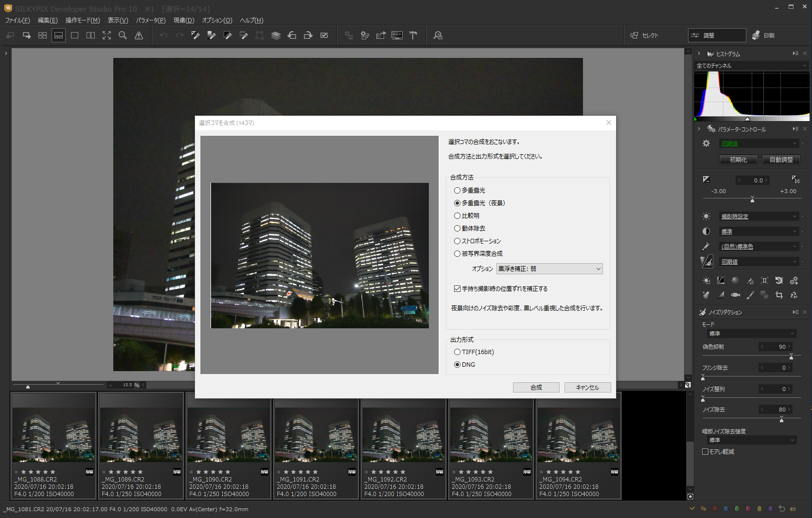Select ストロボモーション composite method
Screen dimensions: 812x518
click(477, 241)
